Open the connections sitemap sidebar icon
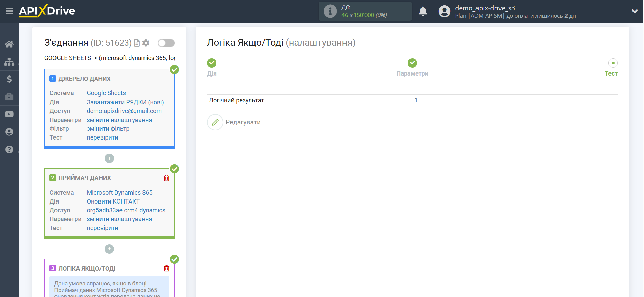This screenshot has height=297, width=644. coord(9,62)
